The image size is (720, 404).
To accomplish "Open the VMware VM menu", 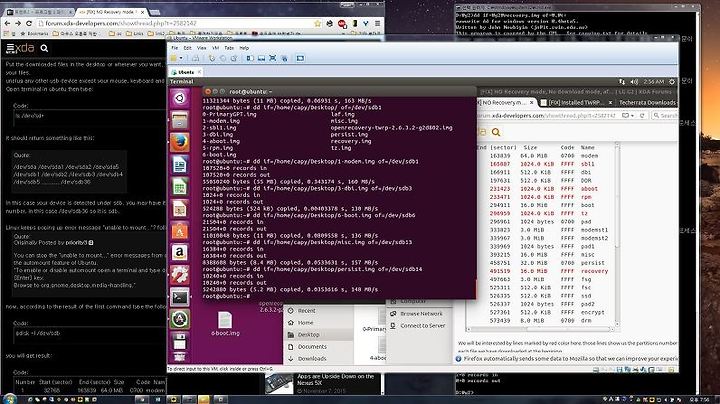I will pos(215,48).
